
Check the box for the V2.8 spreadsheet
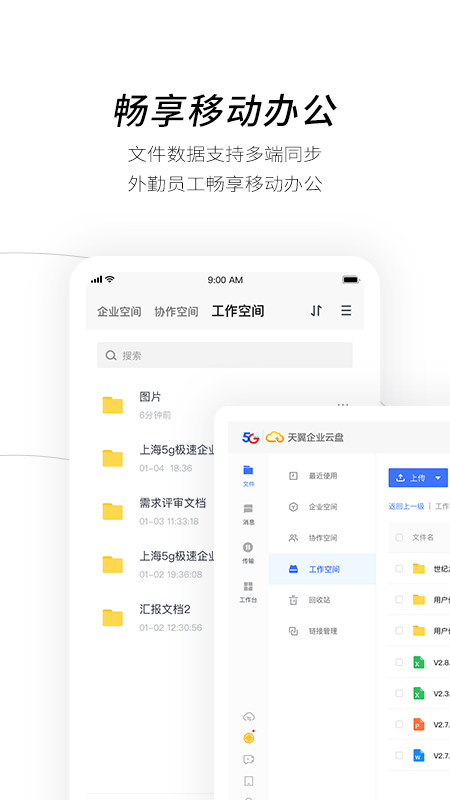pos(399,662)
